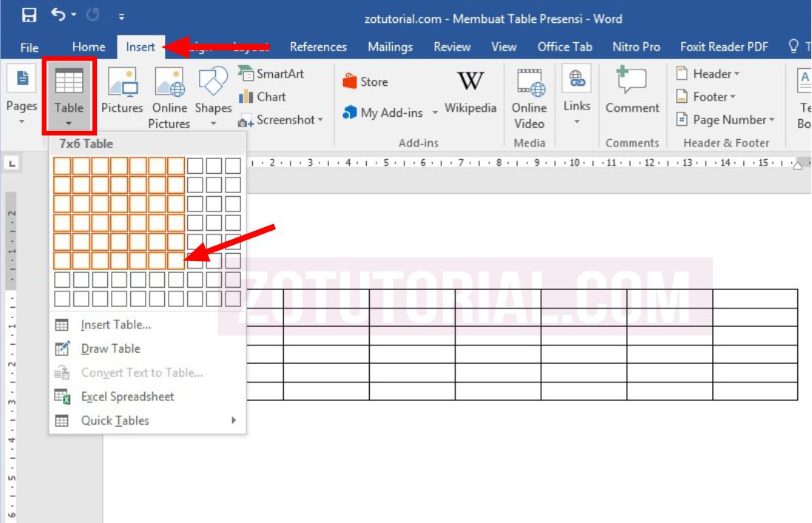This screenshot has height=523, width=812.
Task: Click the Chart button
Action: 263,97
